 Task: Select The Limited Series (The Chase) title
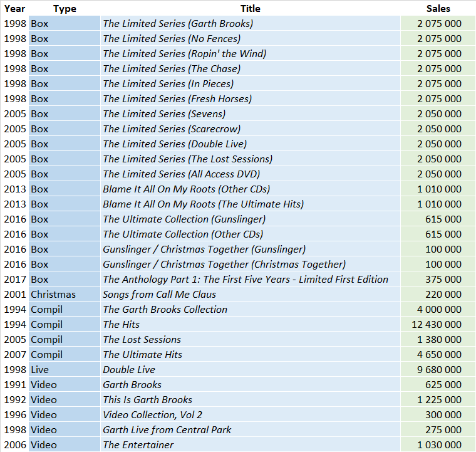pyautogui.click(x=172, y=69)
